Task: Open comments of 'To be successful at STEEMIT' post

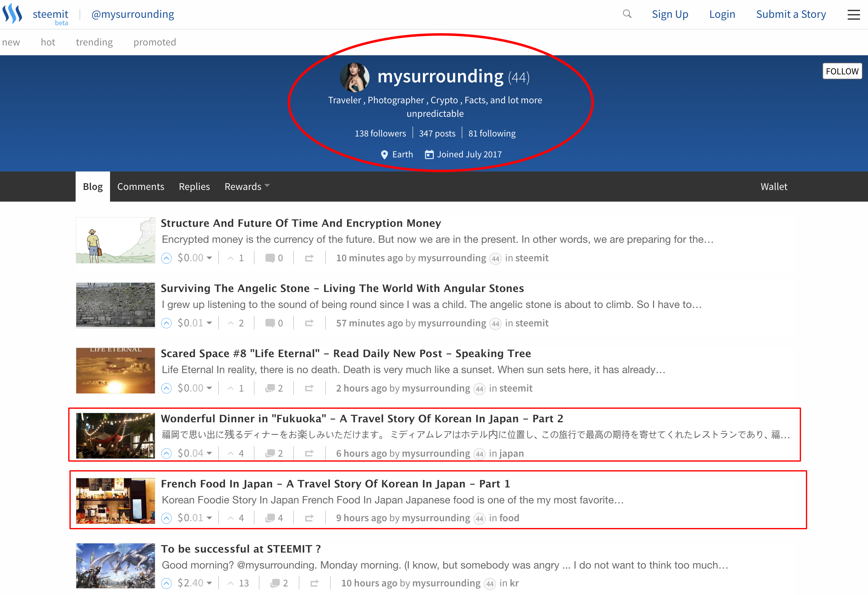Action: 279,583
